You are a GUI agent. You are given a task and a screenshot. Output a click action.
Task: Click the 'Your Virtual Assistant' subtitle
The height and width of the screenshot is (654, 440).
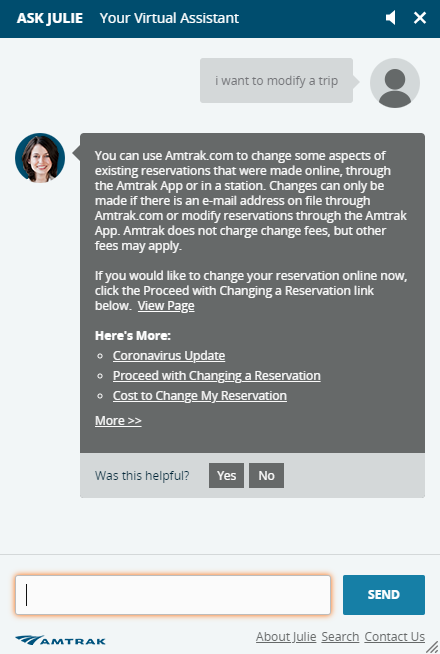[x=169, y=18]
